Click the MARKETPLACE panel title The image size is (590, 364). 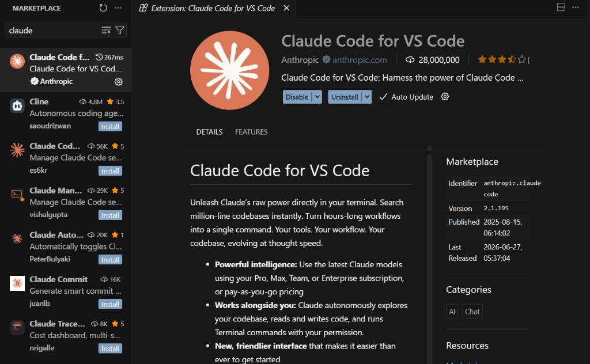tap(36, 8)
